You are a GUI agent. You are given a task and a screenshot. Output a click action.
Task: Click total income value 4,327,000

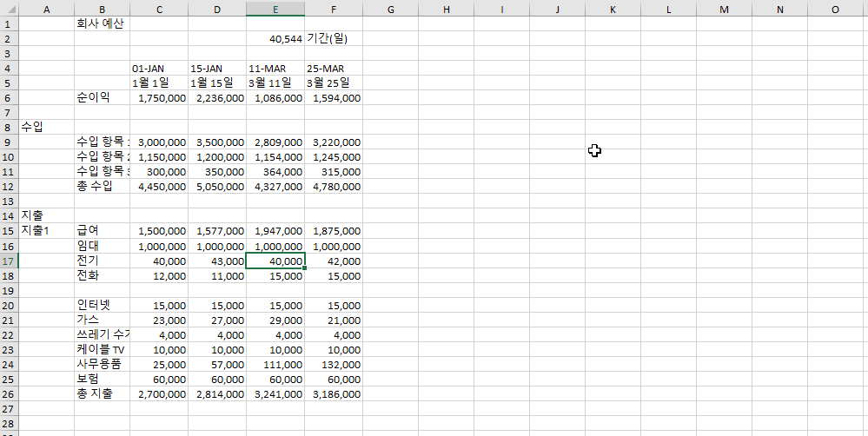[x=275, y=187]
